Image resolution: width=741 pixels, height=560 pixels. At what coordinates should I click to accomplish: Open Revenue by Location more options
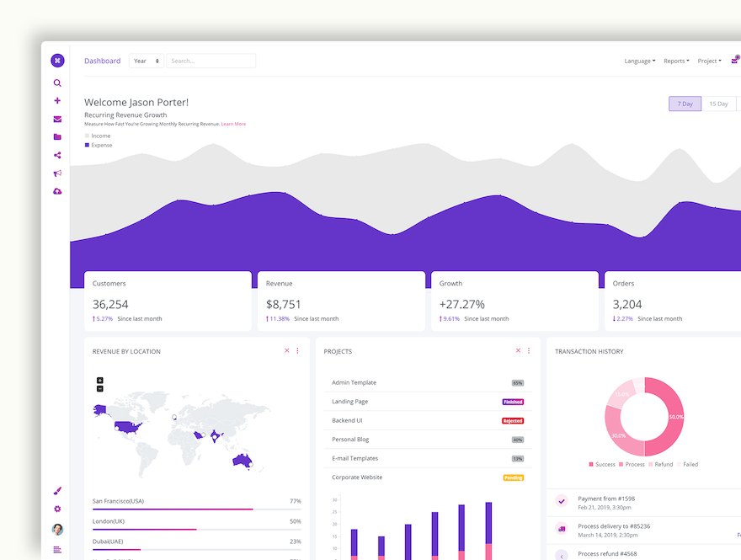(298, 350)
